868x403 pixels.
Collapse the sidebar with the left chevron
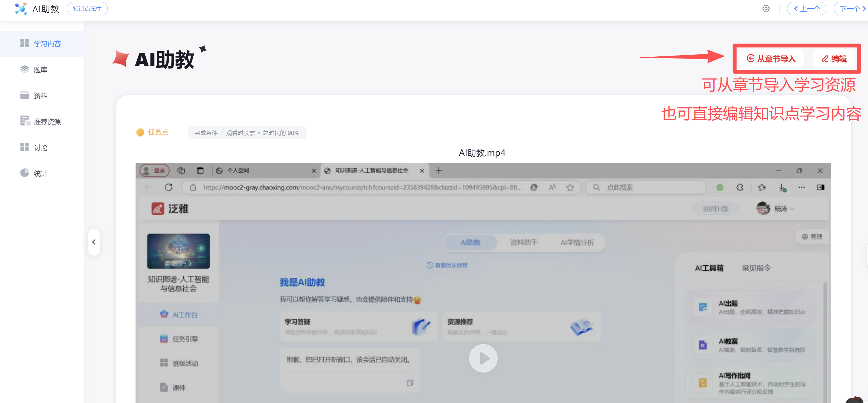(94, 242)
